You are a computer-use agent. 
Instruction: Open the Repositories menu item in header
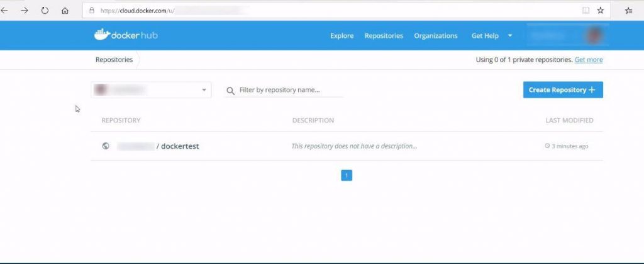click(384, 36)
